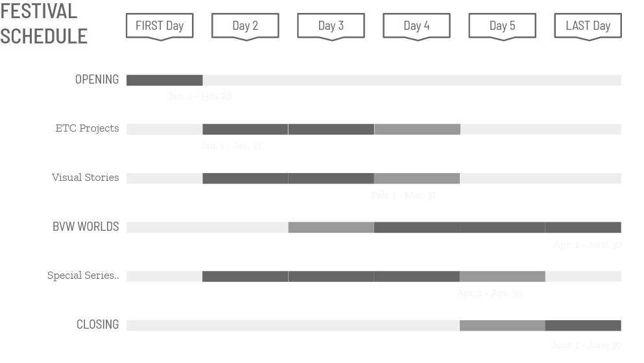The image size is (644, 363).
Task: Click the BVW WORLDS row label
Action: 86,227
